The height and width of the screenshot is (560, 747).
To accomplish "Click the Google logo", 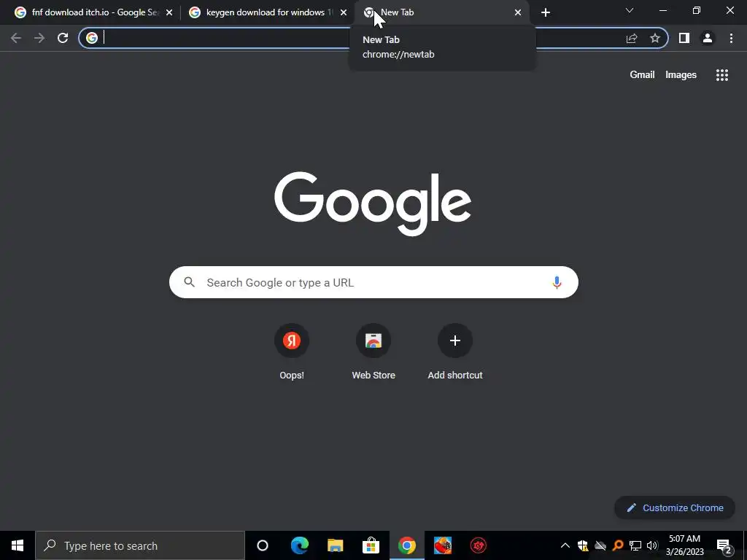I will click(373, 203).
